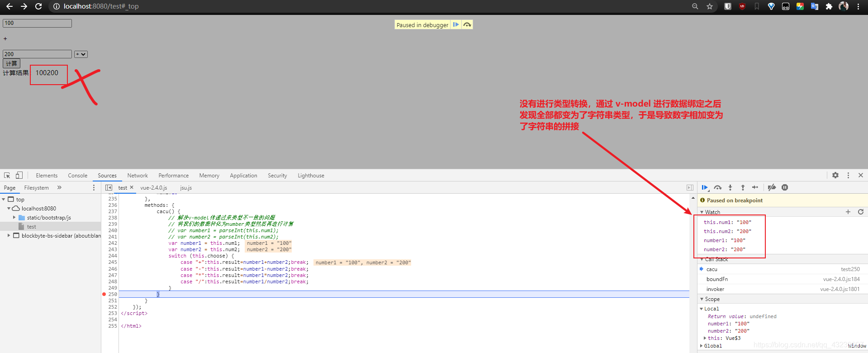Open the DevTools customize menu
Image resolution: width=868 pixels, height=353 pixels.
848,175
